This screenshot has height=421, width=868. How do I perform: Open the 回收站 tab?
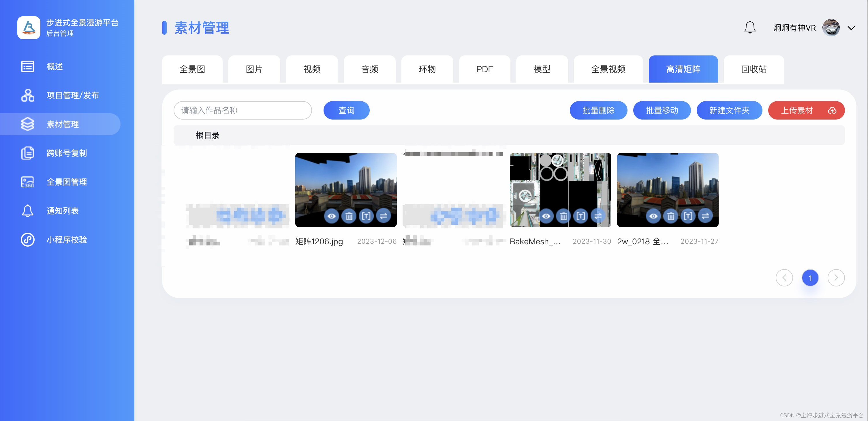pos(754,69)
